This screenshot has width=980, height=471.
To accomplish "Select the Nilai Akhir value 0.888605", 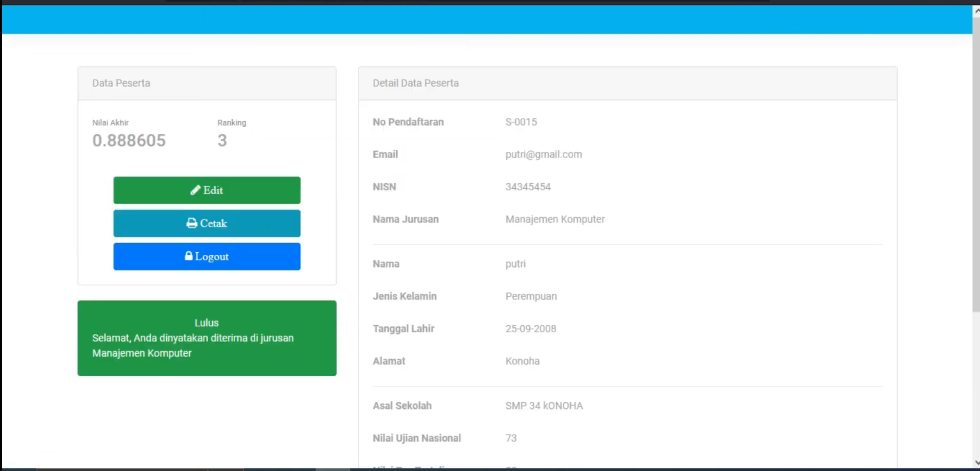I will click(129, 140).
